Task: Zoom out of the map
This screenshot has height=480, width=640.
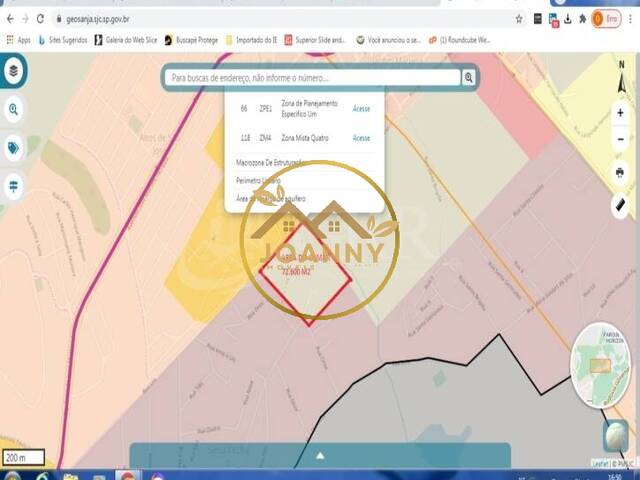Action: 620,139
